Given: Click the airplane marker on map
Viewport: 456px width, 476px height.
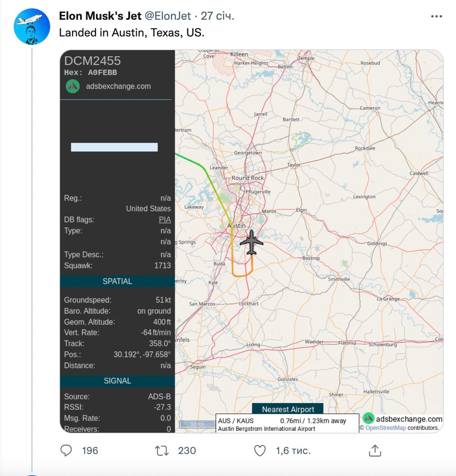Looking at the screenshot, I should (x=252, y=242).
